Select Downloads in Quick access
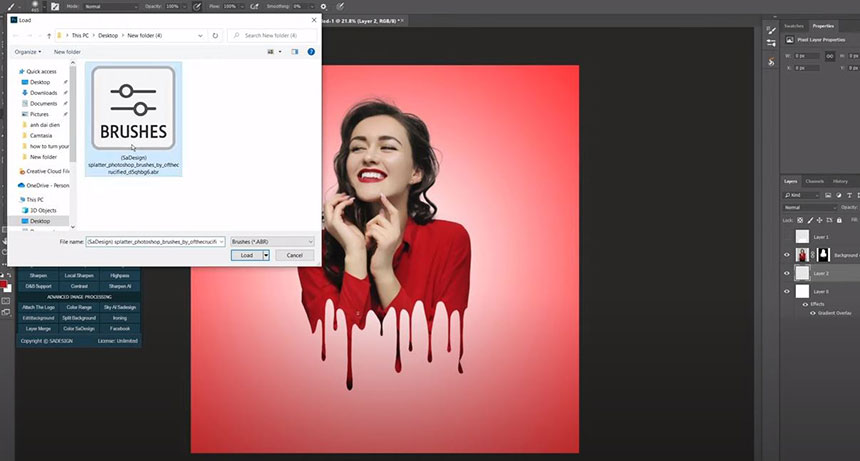This screenshot has width=860, height=461. tap(43, 93)
